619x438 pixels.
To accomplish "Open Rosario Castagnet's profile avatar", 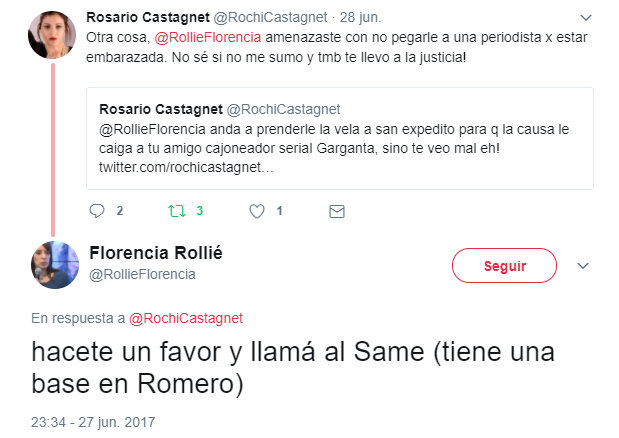I will 52,34.
